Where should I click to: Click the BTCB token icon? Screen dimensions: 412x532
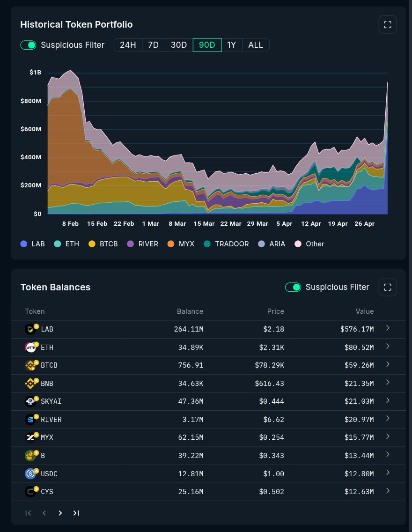pyautogui.click(x=30, y=365)
